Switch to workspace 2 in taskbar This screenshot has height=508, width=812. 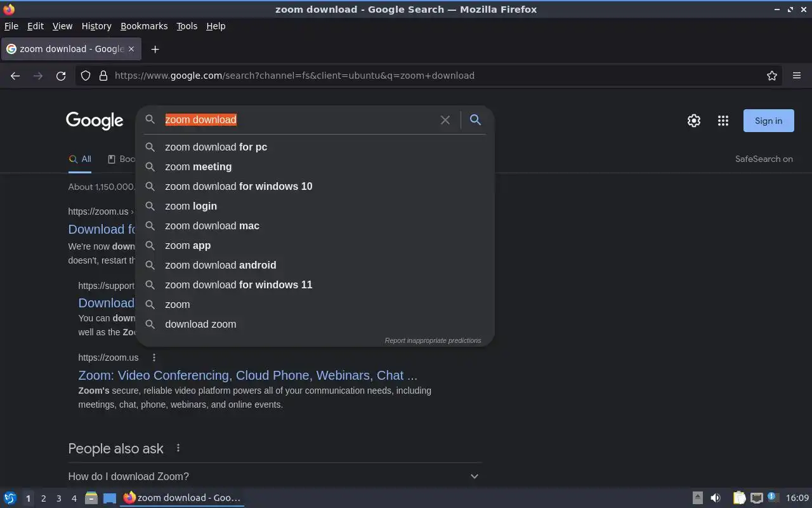[43, 498]
